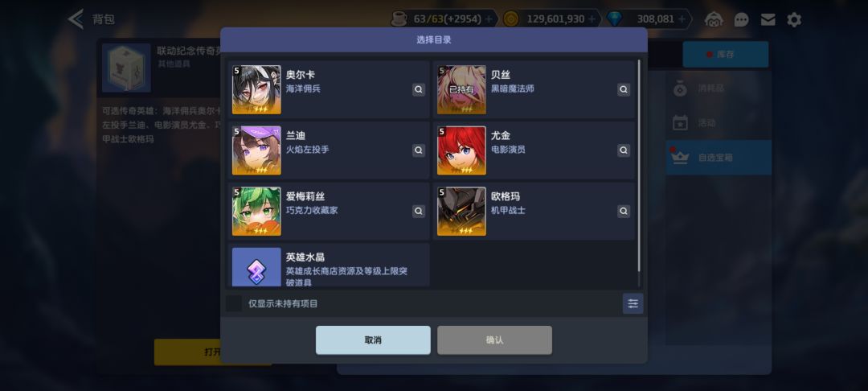Viewport: 868px width, 391px height.
Task: Open the settings gear icon
Action: (x=794, y=20)
